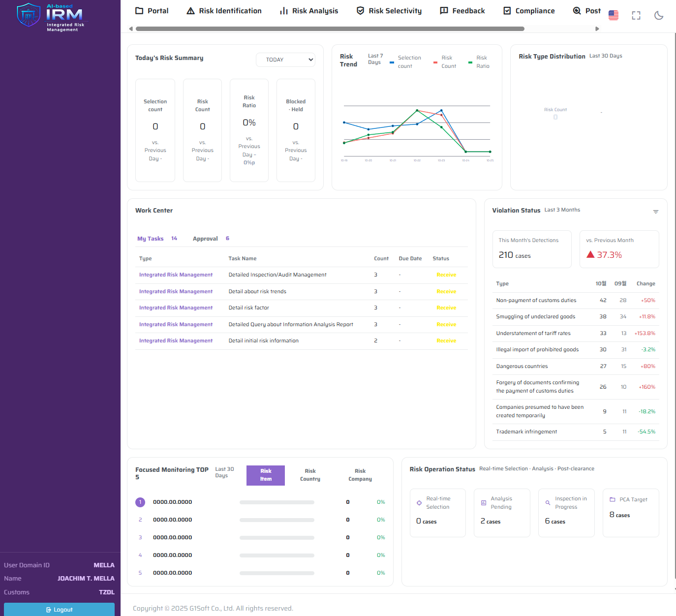Click the top menu horizontal scrollbar
Screen dimensions: 676x616
[x=330, y=29]
